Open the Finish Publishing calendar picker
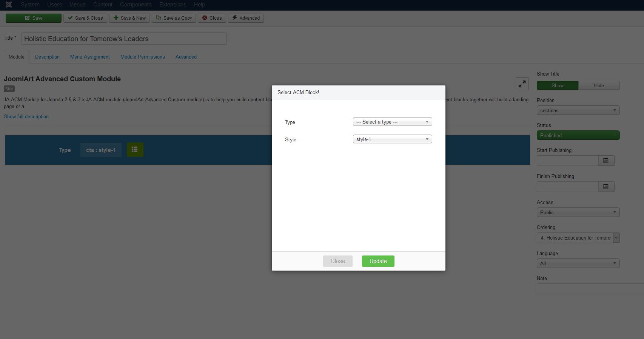Screen dimensions: 644x339 [606, 187]
